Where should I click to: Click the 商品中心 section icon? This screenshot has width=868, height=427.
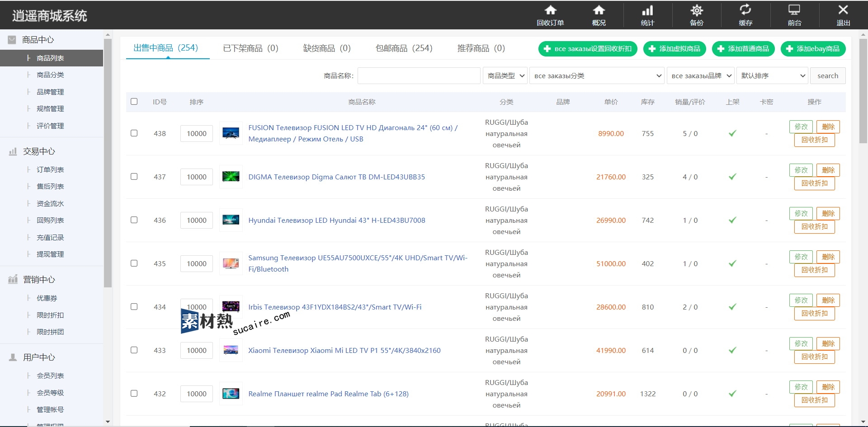tap(12, 40)
